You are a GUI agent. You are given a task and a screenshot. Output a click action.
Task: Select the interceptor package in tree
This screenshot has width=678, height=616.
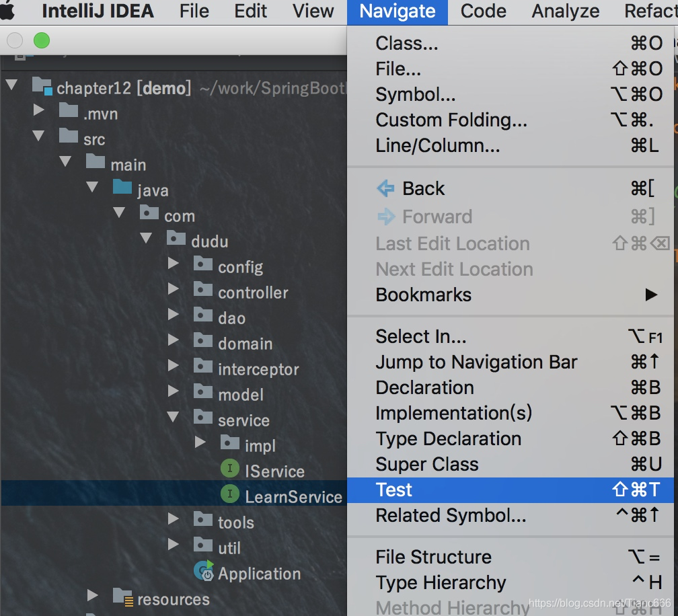click(x=258, y=369)
